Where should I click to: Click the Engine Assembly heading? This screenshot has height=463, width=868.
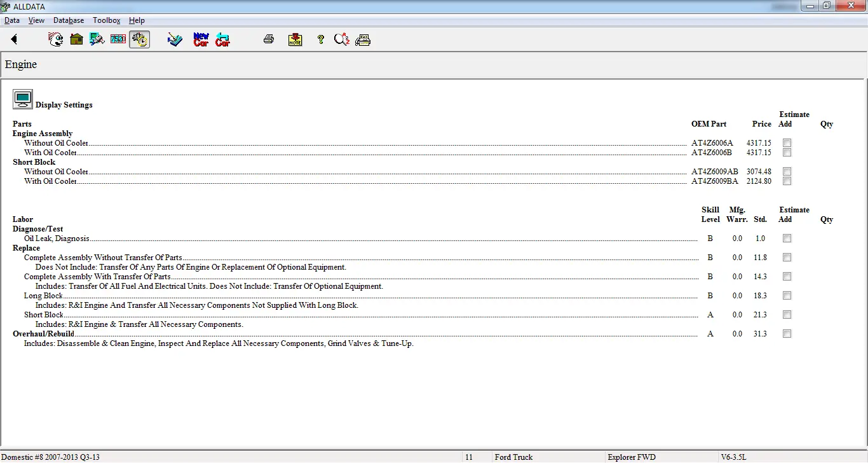click(43, 134)
